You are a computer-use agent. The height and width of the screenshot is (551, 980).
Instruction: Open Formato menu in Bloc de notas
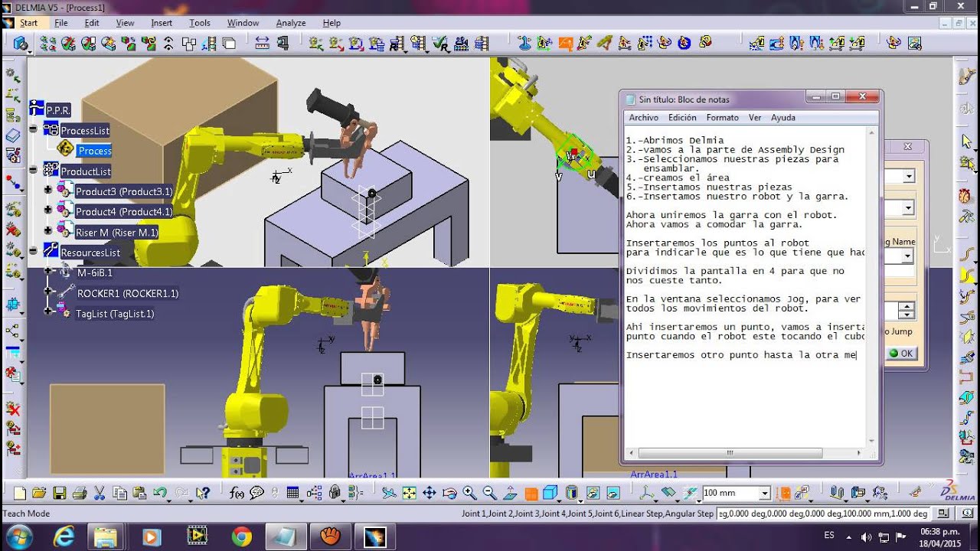pyautogui.click(x=723, y=117)
